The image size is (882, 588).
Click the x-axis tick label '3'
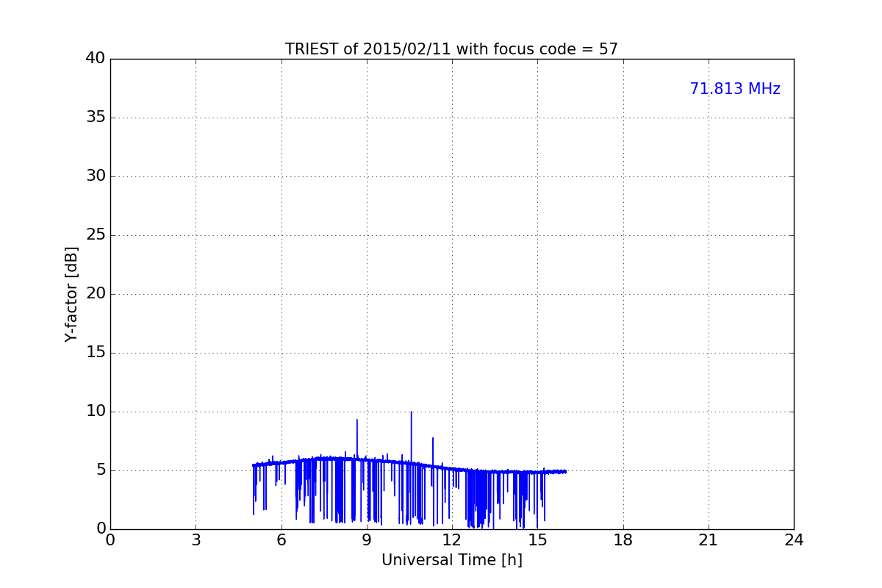click(x=196, y=540)
